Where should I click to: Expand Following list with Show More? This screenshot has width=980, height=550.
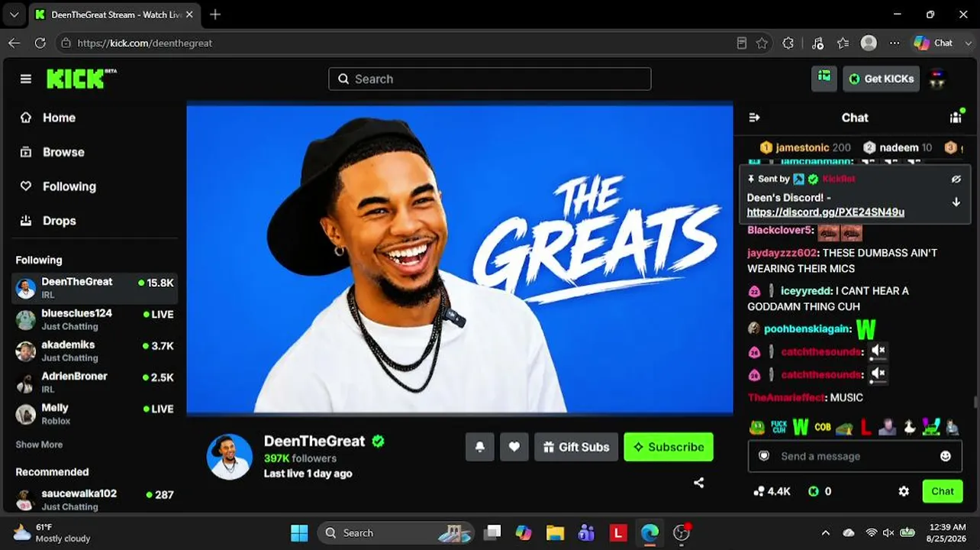click(39, 445)
